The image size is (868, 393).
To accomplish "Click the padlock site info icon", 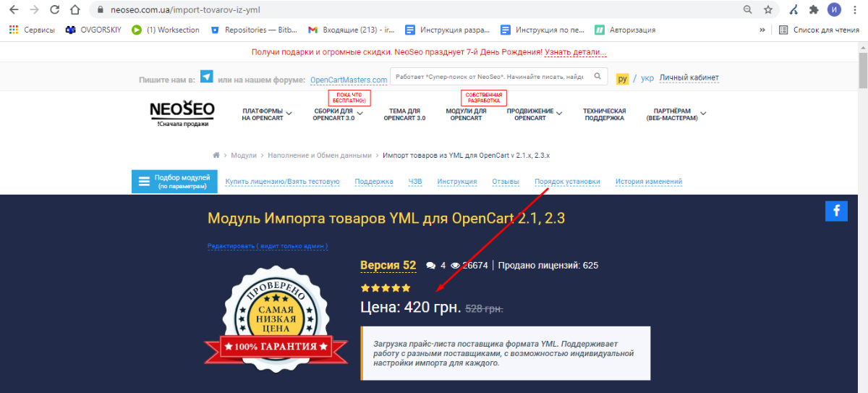I will pyautogui.click(x=101, y=10).
